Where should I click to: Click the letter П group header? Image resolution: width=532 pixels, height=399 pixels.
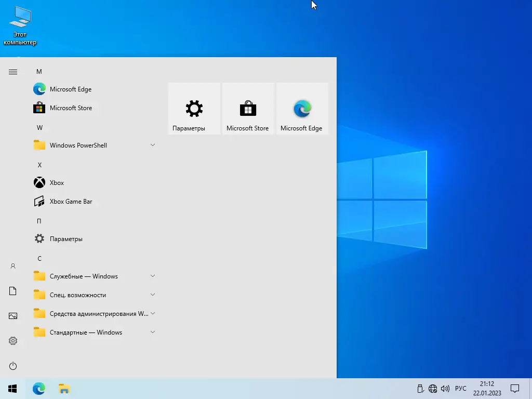coord(39,221)
